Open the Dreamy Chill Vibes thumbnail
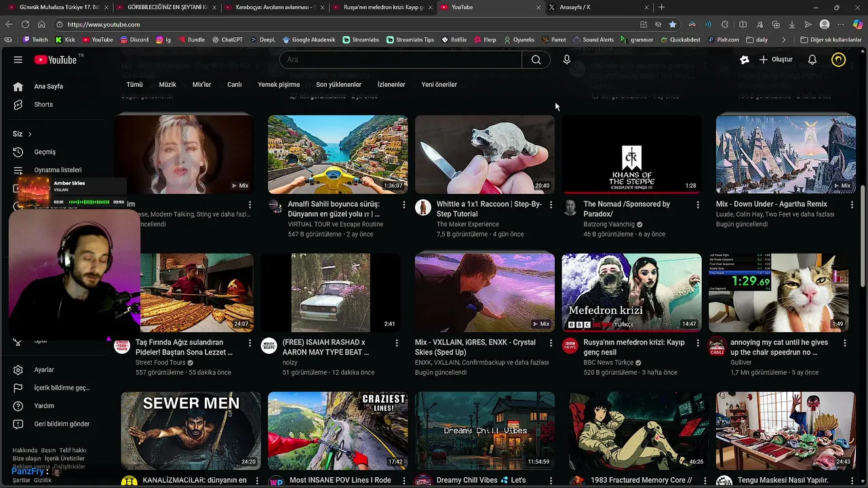The width and height of the screenshot is (868, 488). (x=485, y=431)
